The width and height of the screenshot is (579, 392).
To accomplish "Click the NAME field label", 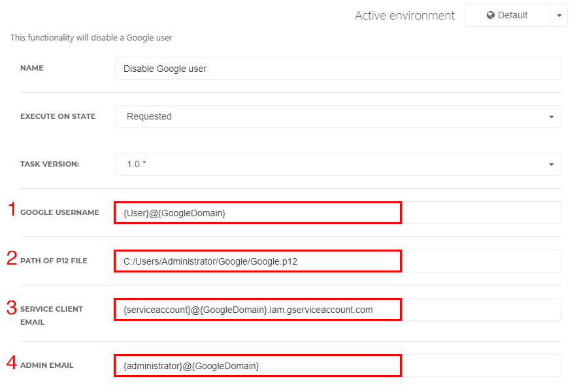I will click(32, 68).
